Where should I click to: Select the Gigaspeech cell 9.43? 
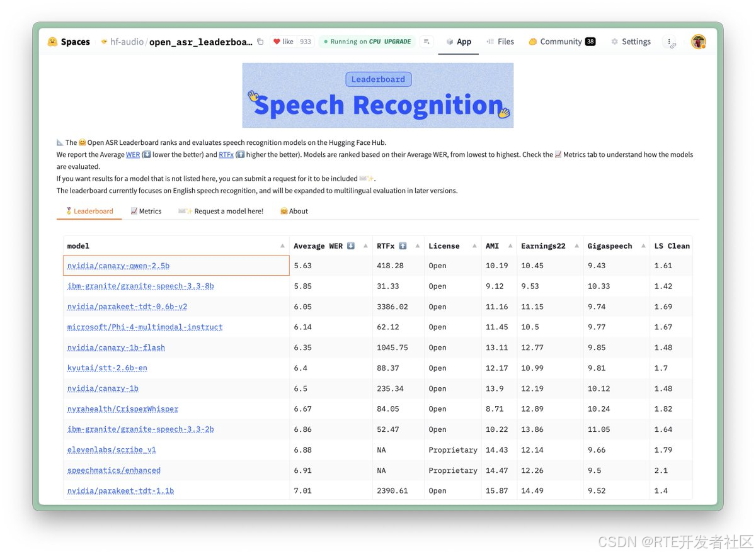[617, 266]
